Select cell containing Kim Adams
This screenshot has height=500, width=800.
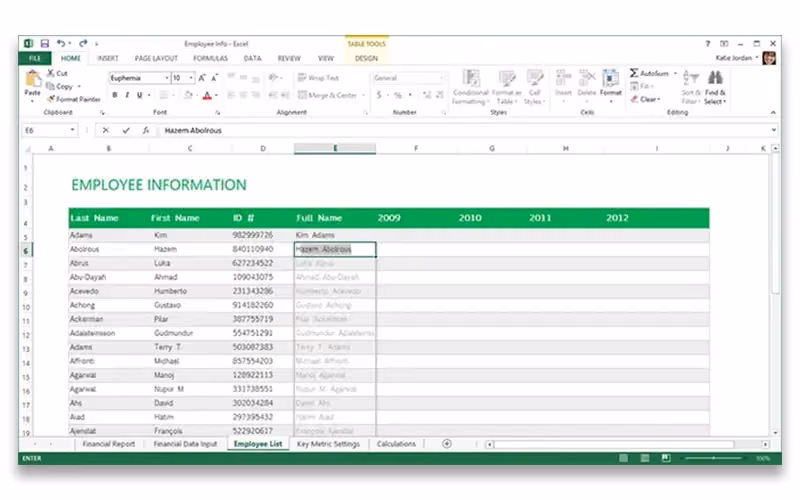(335, 235)
